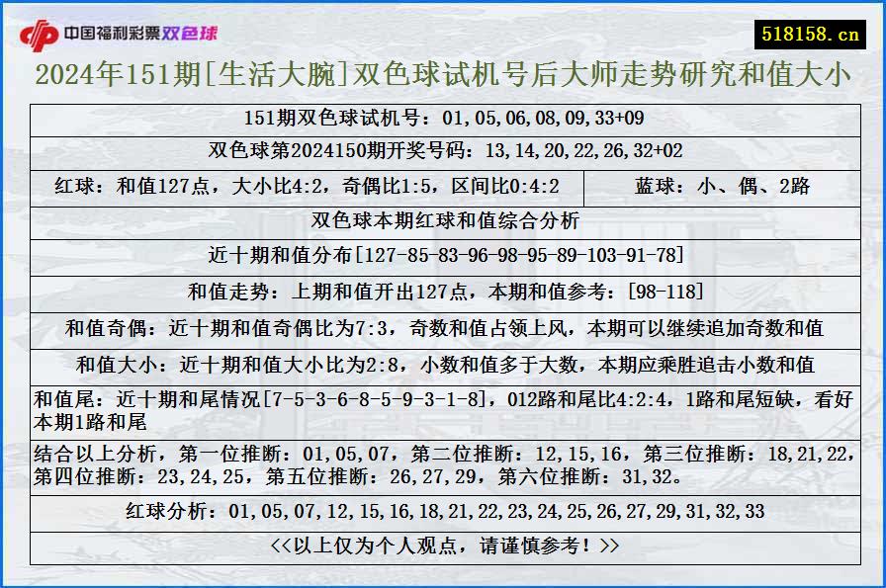This screenshot has height=588, width=886.
Task: Select the 和值奇偶 analysis row
Action: tap(442, 328)
